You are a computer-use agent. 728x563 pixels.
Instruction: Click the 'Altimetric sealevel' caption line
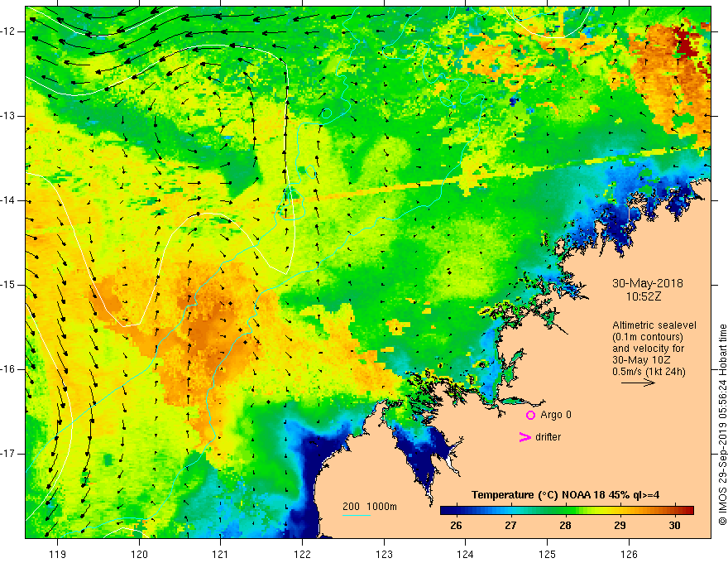pyautogui.click(x=654, y=325)
